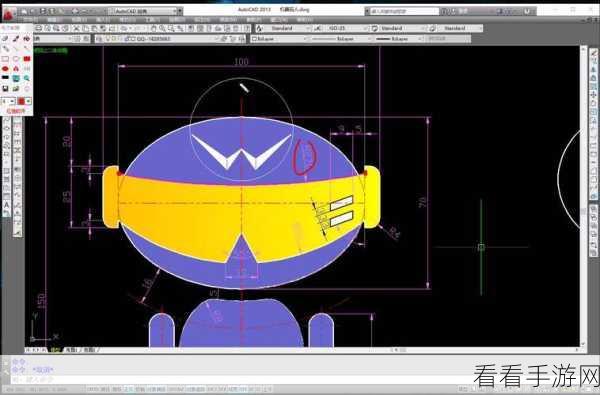Pick the filled red ellipse tool
This screenshot has width=600, height=395.
point(5,69)
